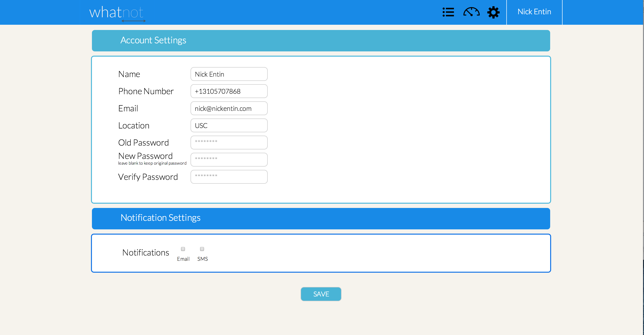Click the Old Password field
Image resolution: width=644 pixels, height=335 pixels.
(229, 142)
